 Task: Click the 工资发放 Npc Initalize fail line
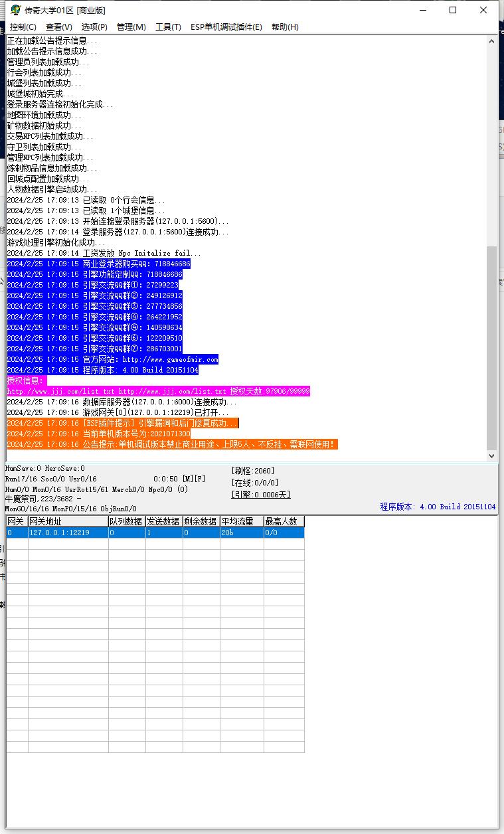[x=104, y=253]
